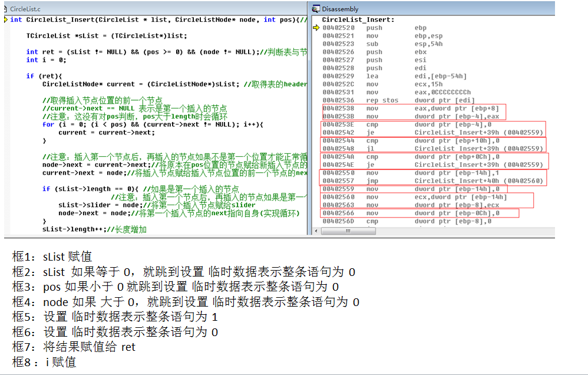
Task: Click the Disassembly window title icon
Action: [316, 9]
